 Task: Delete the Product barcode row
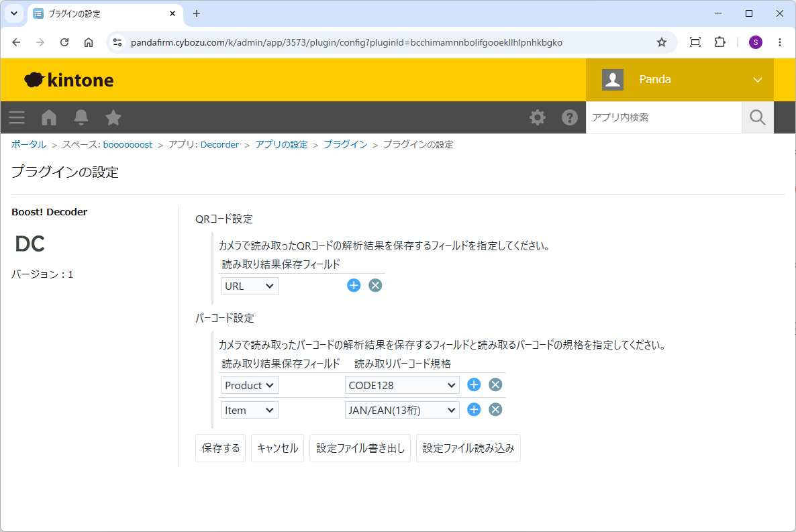(495, 385)
